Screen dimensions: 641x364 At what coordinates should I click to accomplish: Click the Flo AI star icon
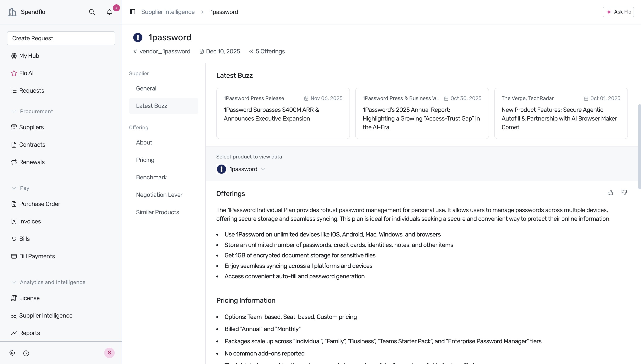coord(14,73)
